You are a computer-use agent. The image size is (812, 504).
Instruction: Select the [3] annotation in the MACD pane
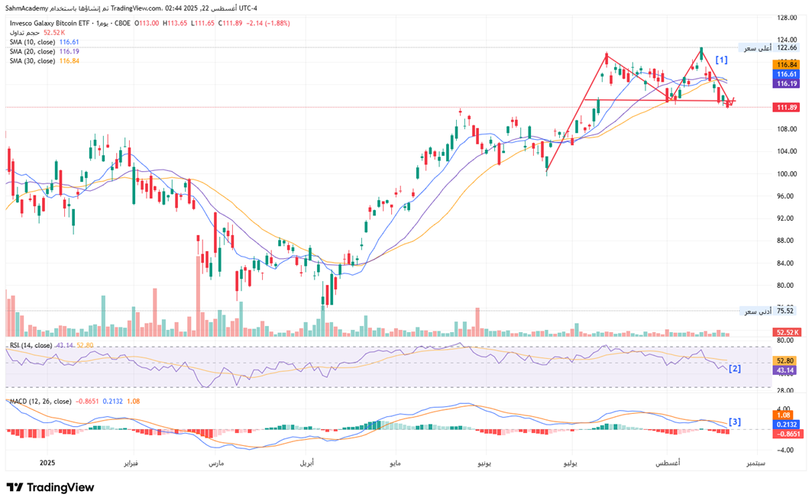734,422
